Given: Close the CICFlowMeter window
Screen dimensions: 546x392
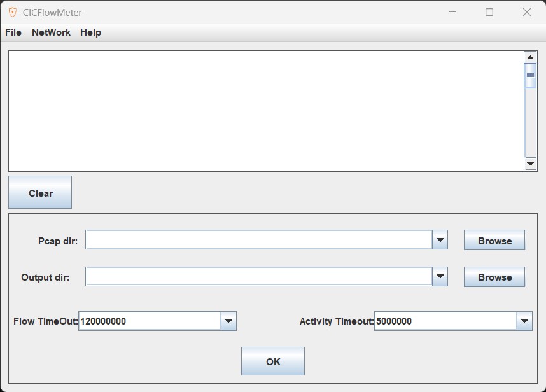Looking at the screenshot, I should click(x=527, y=12).
